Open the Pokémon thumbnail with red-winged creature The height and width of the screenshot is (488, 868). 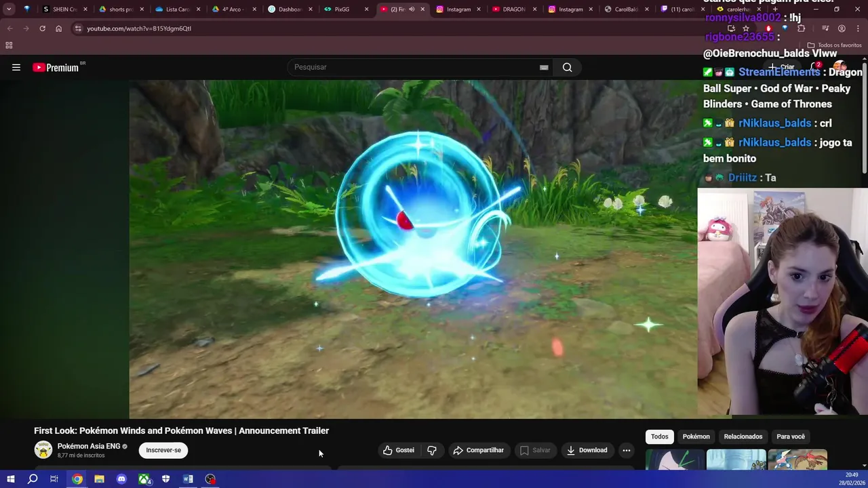tap(797, 460)
